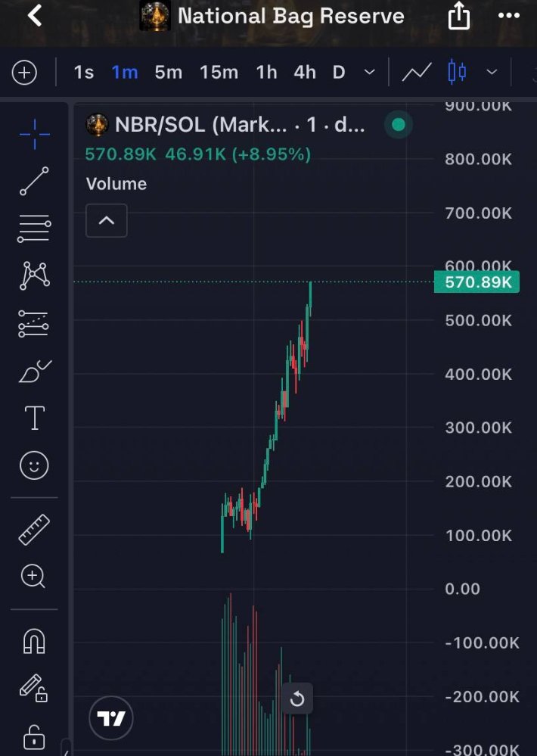Screen dimensions: 537x756
Task: Select the D daily timeframe
Action: pos(339,73)
